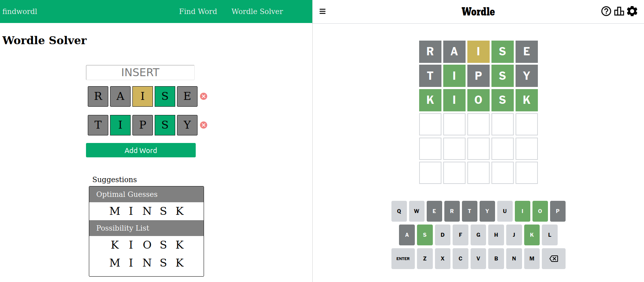644x282 pixels.
Task: Click the ENTER key on Wordle keyboard
Action: [x=403, y=259]
